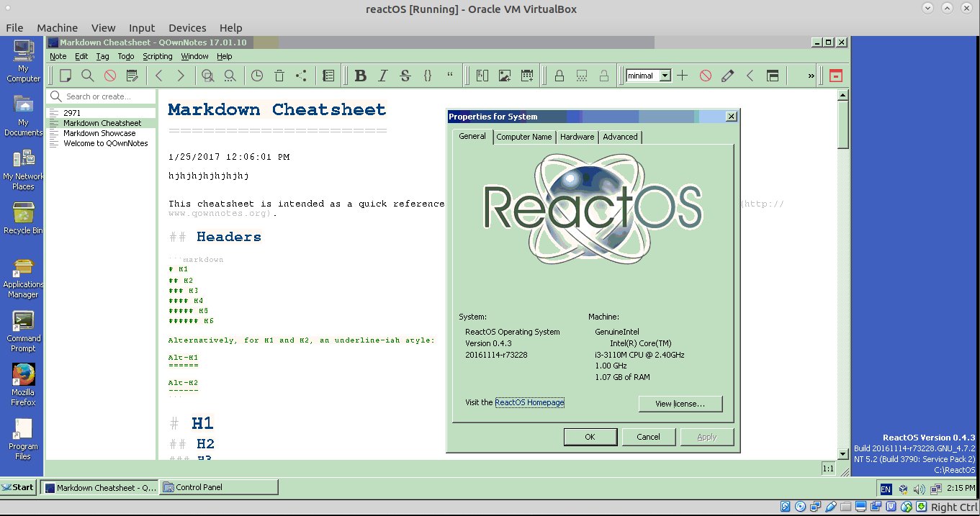Open the Scripting menu
The image size is (980, 516).
click(x=158, y=56)
